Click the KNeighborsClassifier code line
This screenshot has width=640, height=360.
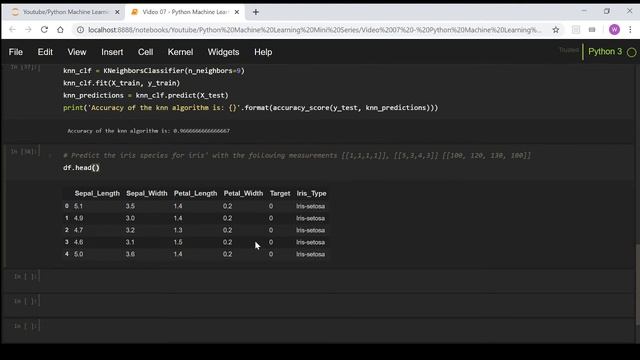153,71
